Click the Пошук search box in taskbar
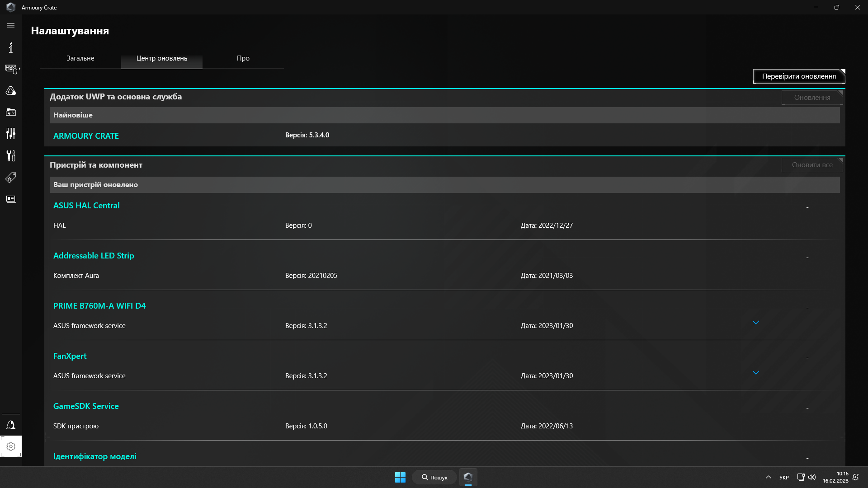The height and width of the screenshot is (488, 868). coord(434,477)
